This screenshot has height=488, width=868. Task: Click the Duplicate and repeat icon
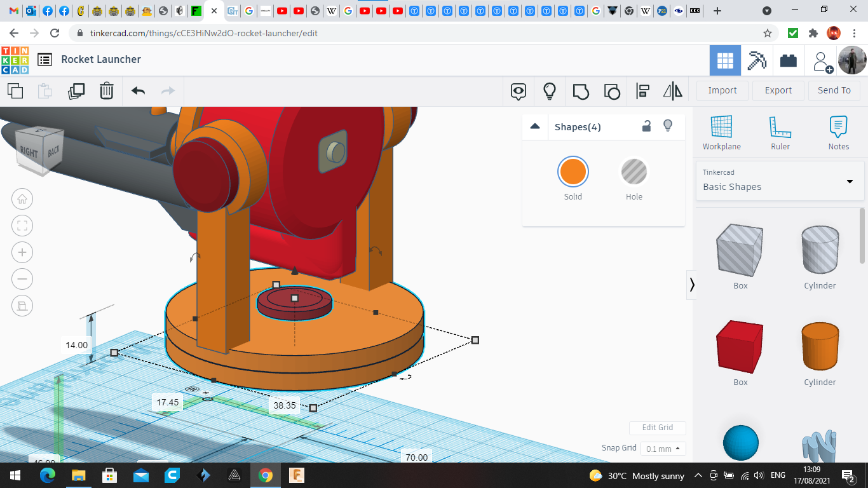tap(76, 91)
